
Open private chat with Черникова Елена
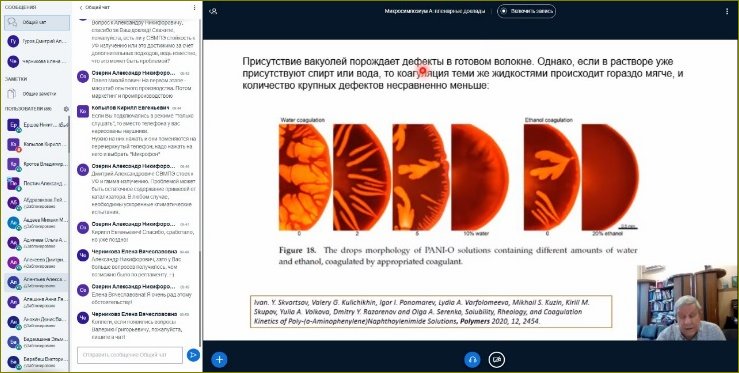(x=37, y=61)
